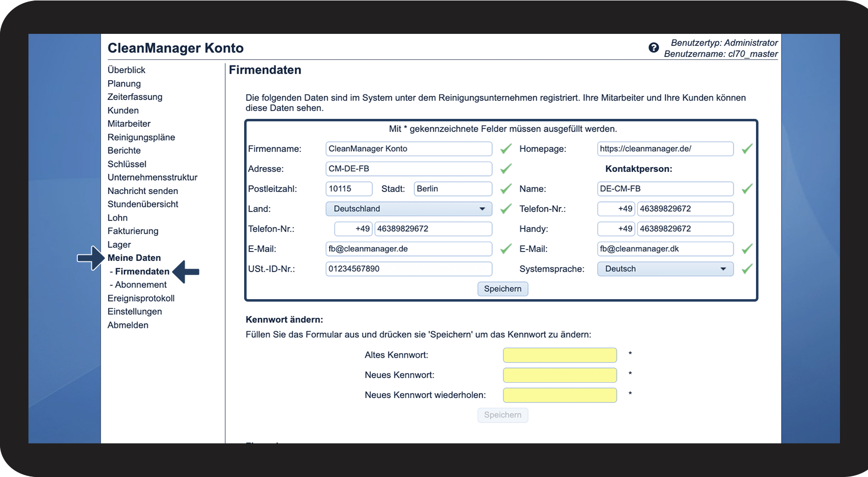Open the Systemsprache dropdown showing Deutsch

[665, 269]
